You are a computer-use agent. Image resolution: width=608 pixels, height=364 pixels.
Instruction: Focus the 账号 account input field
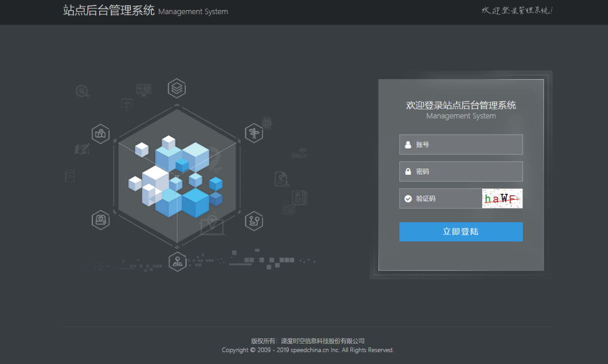click(466, 145)
